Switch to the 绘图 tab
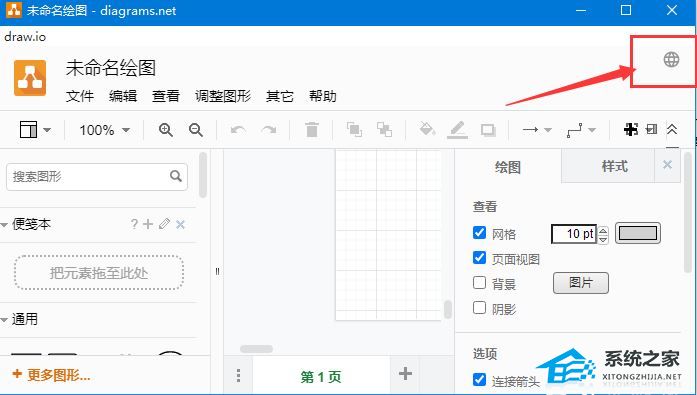Screen dimensions: 697x395 508,167
